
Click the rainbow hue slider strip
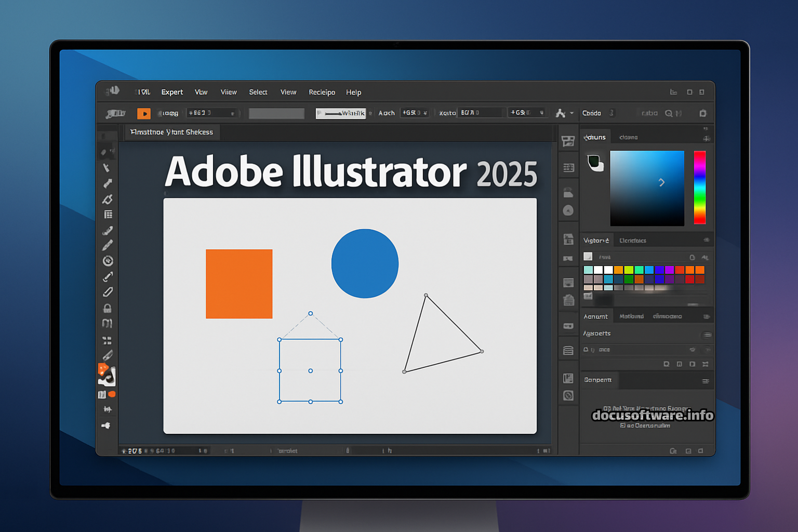(x=700, y=187)
